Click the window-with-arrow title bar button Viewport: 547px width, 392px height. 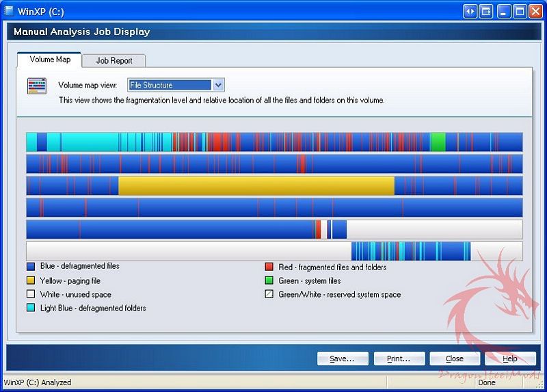point(486,11)
